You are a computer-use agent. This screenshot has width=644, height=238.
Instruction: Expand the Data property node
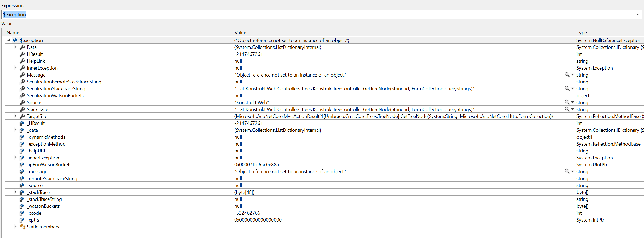(x=15, y=47)
